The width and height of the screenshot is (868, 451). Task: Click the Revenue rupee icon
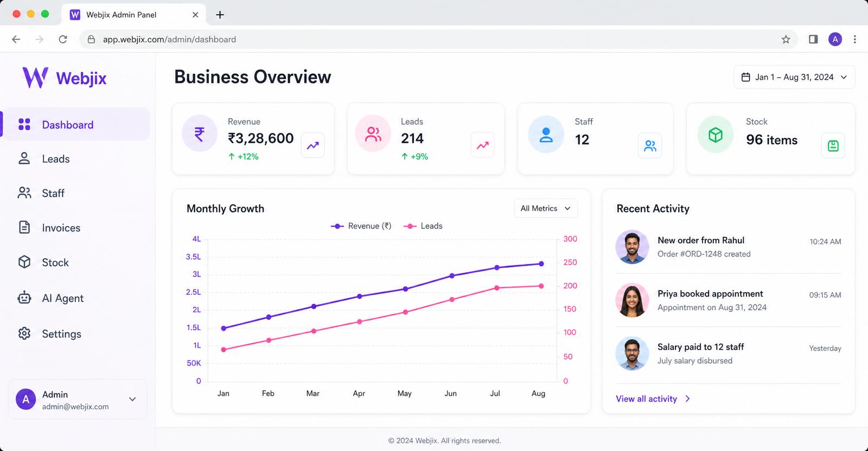tap(200, 133)
